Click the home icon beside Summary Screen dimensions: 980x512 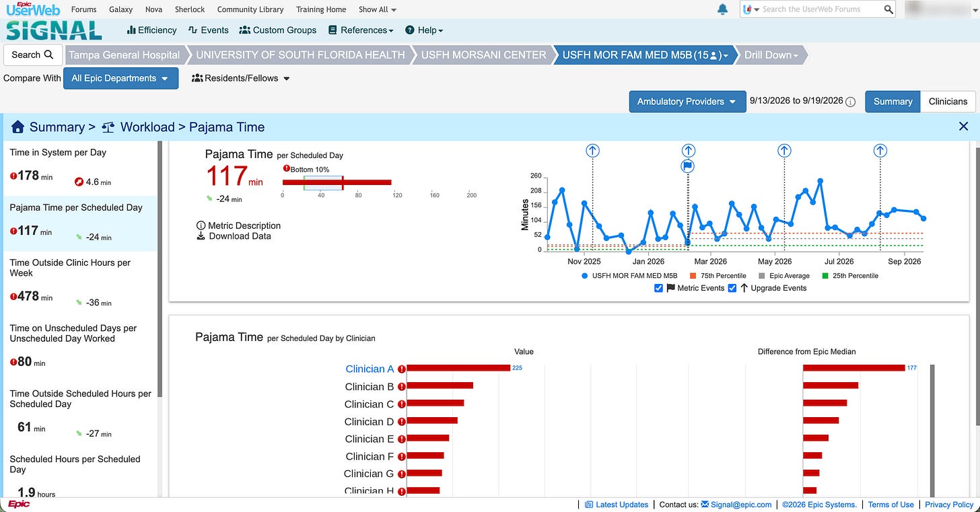tap(17, 127)
